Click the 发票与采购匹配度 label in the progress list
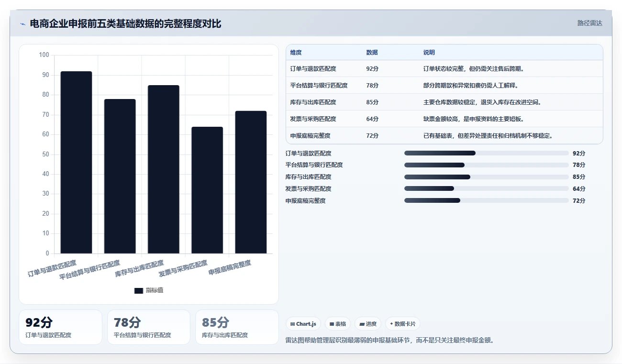This screenshot has width=622, height=364. click(309, 189)
